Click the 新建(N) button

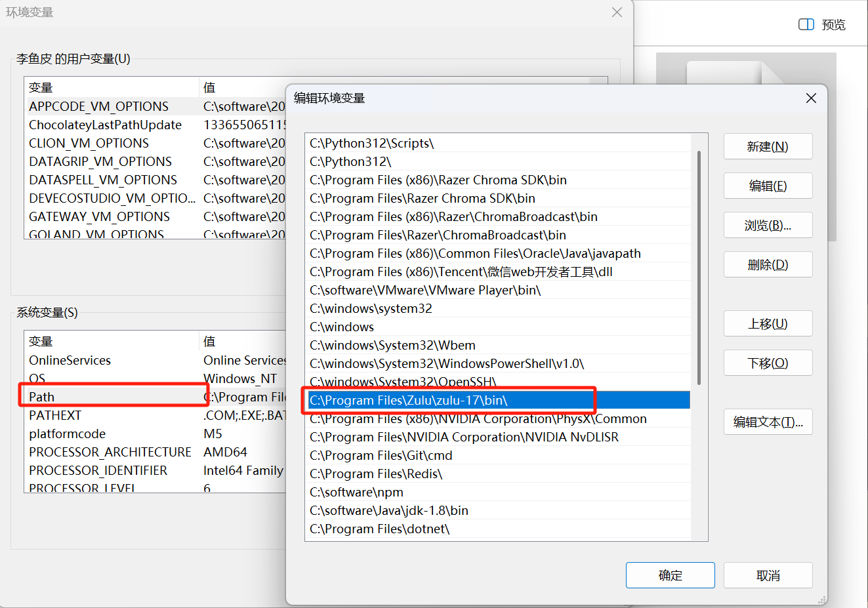(x=768, y=146)
